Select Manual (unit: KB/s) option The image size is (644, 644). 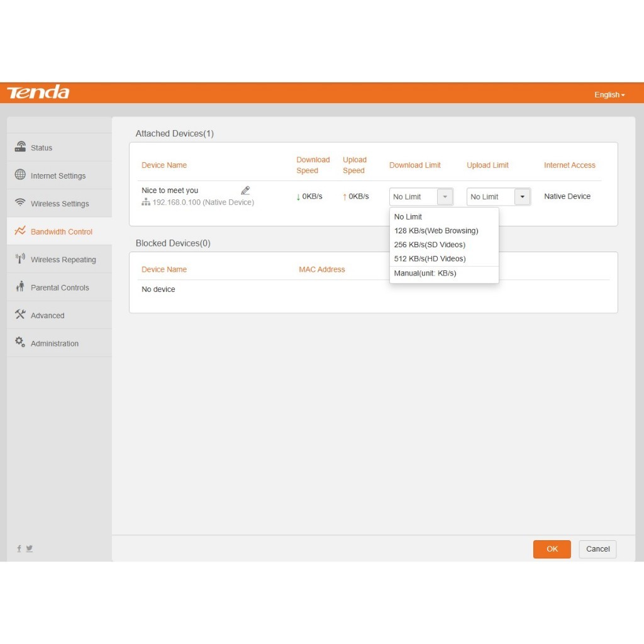pos(425,273)
